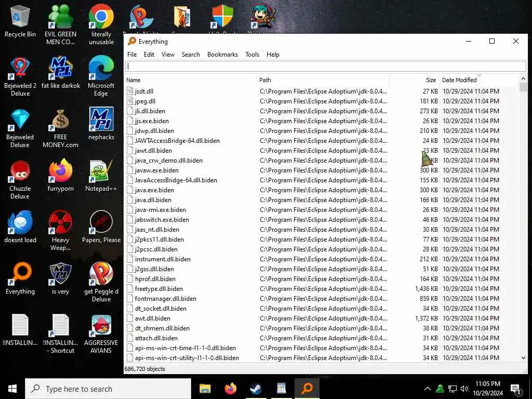Open the Bookmarks menu in Everything
Viewport: 532px width, 399px height.
tap(222, 54)
